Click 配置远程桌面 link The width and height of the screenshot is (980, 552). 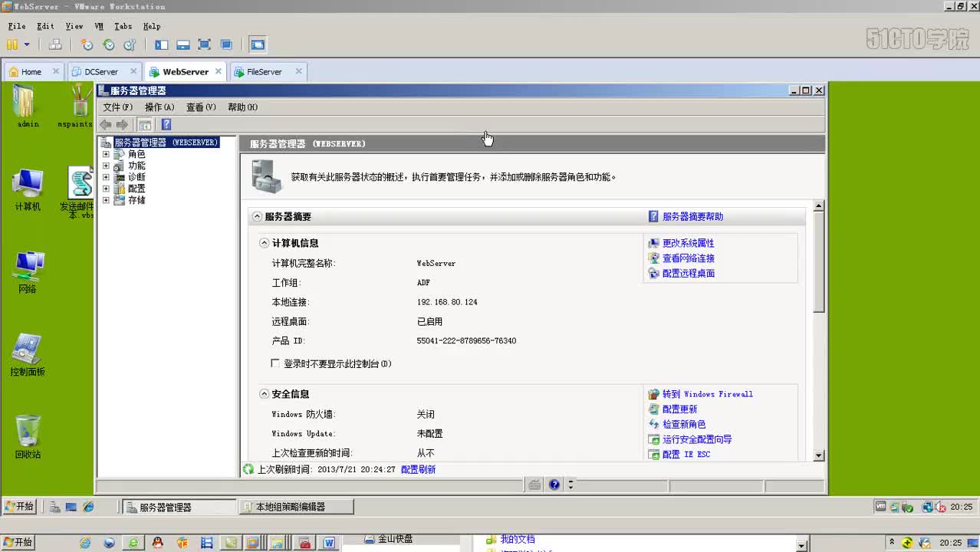tap(688, 273)
